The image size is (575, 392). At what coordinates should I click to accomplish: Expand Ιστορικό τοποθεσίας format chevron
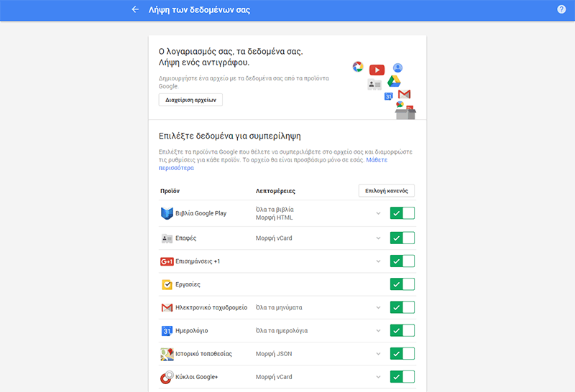tap(378, 354)
